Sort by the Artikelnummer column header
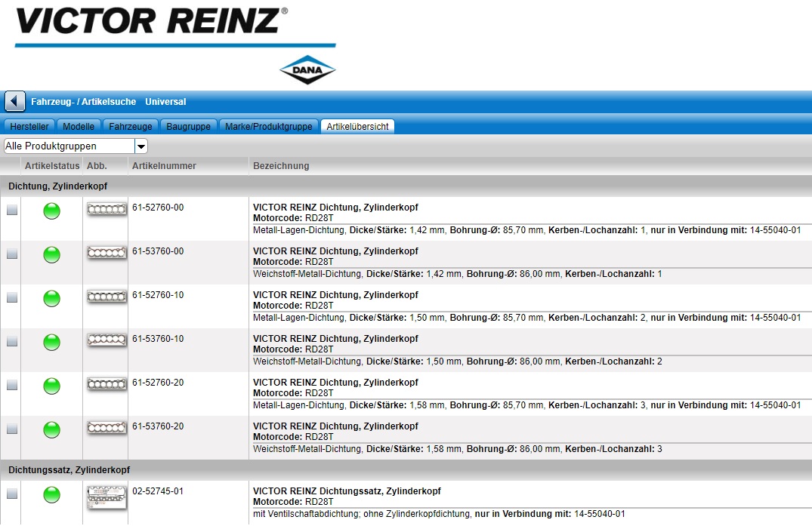 tap(164, 166)
